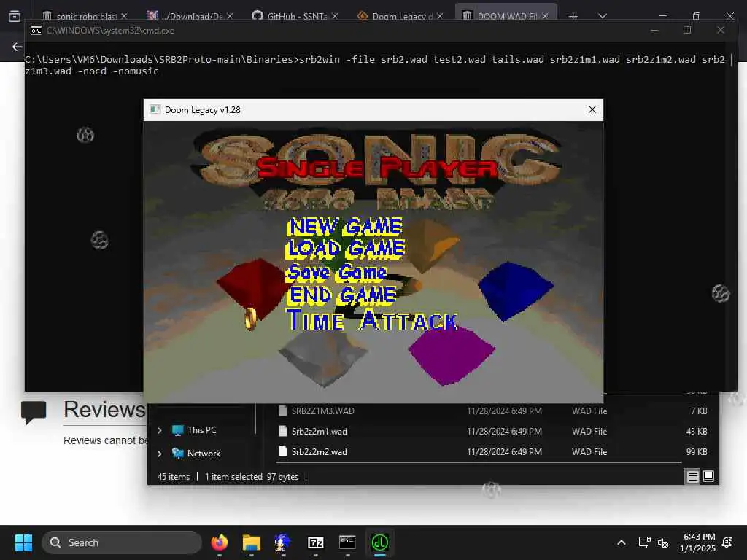Open the clock showing 6:43 PM
Viewport: 747px width, 560px height.
tap(698, 542)
